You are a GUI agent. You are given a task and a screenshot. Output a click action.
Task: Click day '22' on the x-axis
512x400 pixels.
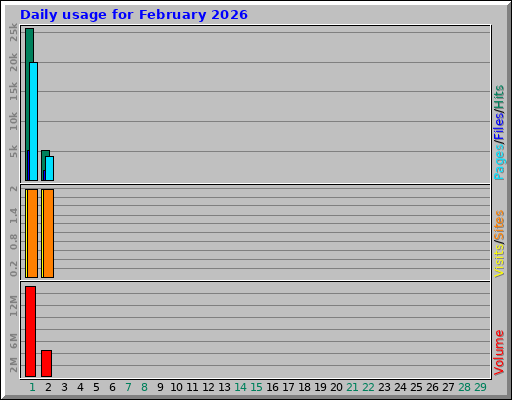368,387
